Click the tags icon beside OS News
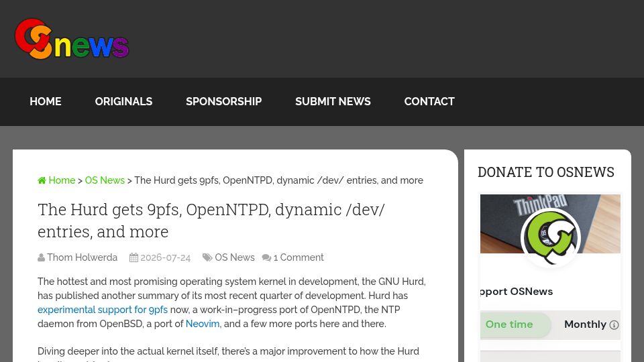644x362 pixels. [207, 257]
